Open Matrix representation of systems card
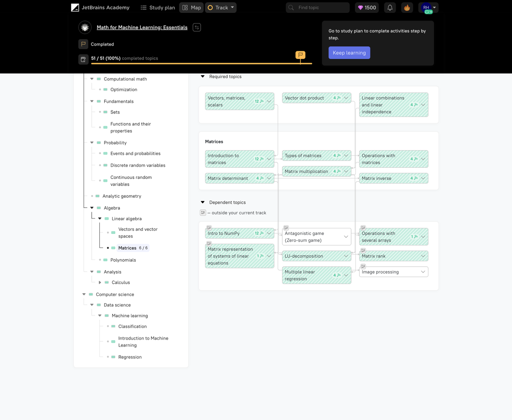 click(x=239, y=256)
